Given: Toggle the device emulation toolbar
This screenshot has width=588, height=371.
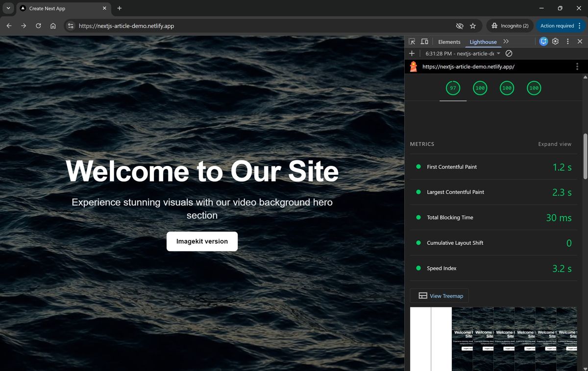Looking at the screenshot, I should tap(424, 42).
